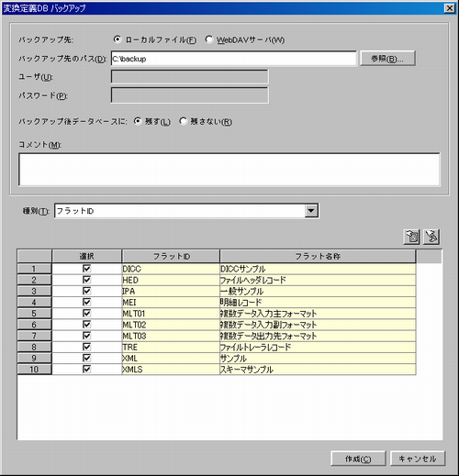Choose the 残す radio option

pyautogui.click(x=138, y=121)
